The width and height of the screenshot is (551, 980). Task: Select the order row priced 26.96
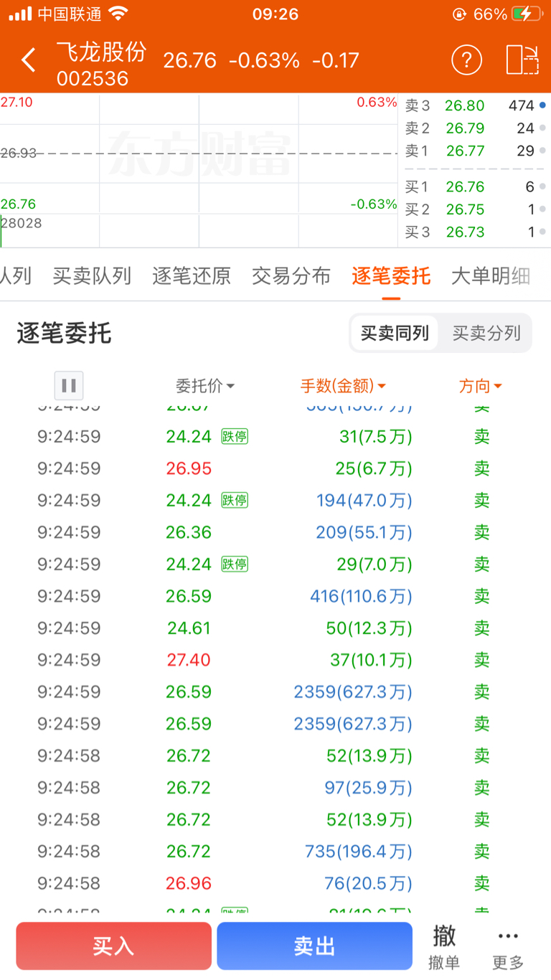(275, 883)
